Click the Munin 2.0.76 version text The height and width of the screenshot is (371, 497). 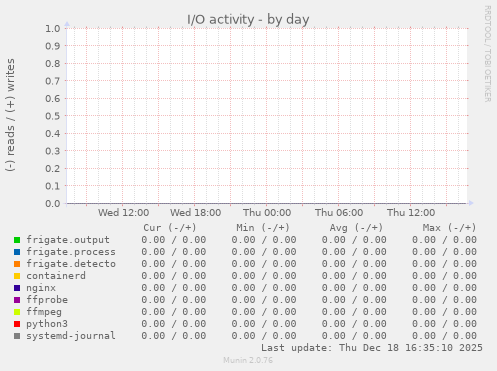[x=248, y=360]
